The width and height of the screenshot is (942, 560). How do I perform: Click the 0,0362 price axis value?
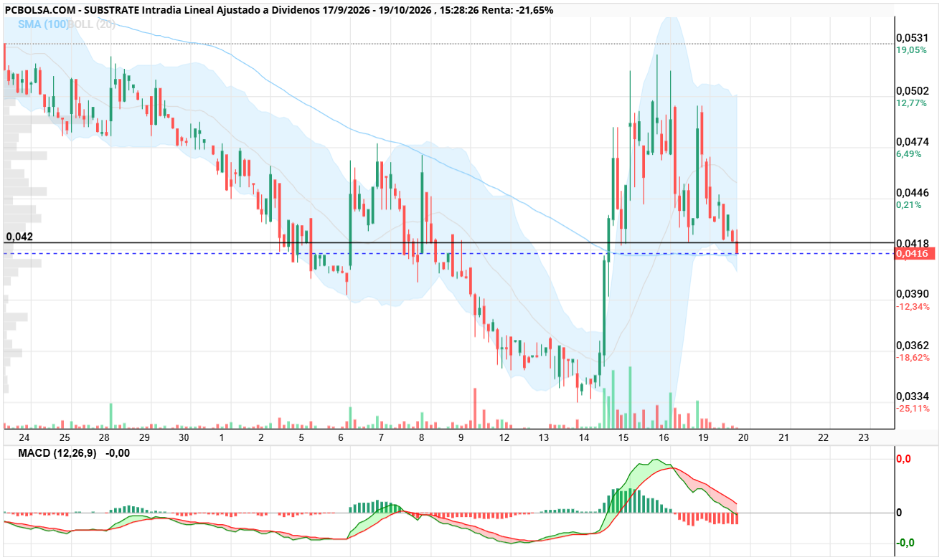[x=912, y=345]
